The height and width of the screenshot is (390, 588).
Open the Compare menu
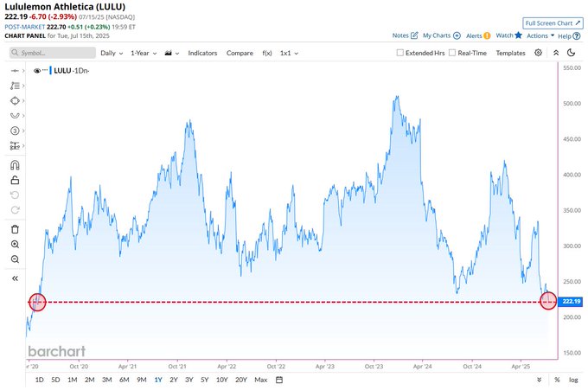click(x=240, y=53)
